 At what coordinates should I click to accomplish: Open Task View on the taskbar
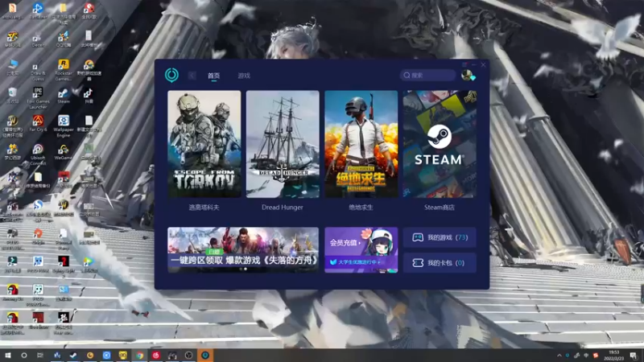click(x=39, y=356)
